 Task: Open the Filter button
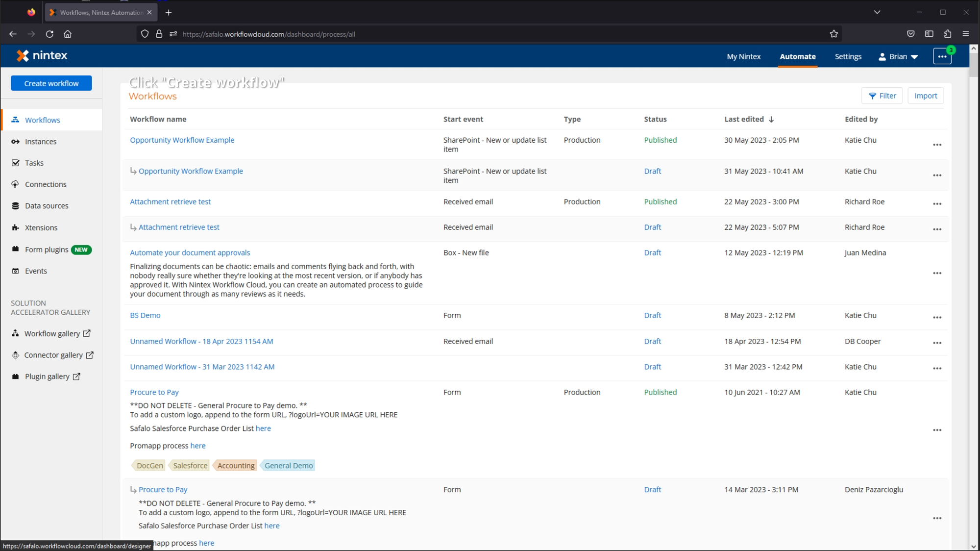pos(882,96)
